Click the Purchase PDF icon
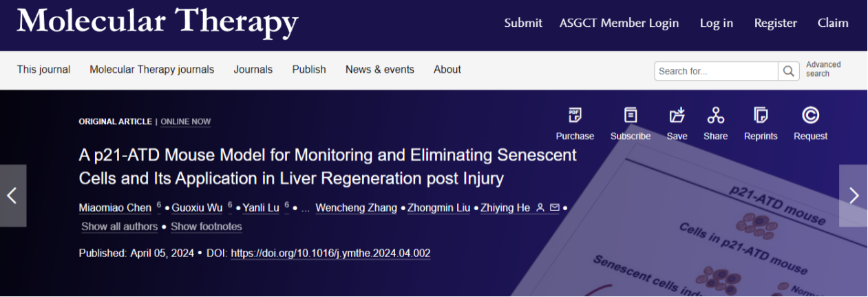Image resolution: width=868 pixels, height=297 pixels. 574,115
